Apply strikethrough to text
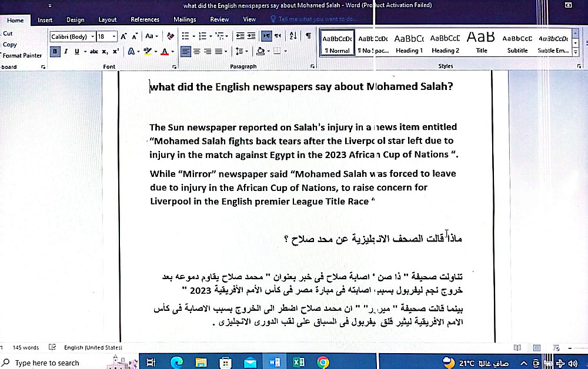The width and height of the screenshot is (588, 369). click(93, 51)
